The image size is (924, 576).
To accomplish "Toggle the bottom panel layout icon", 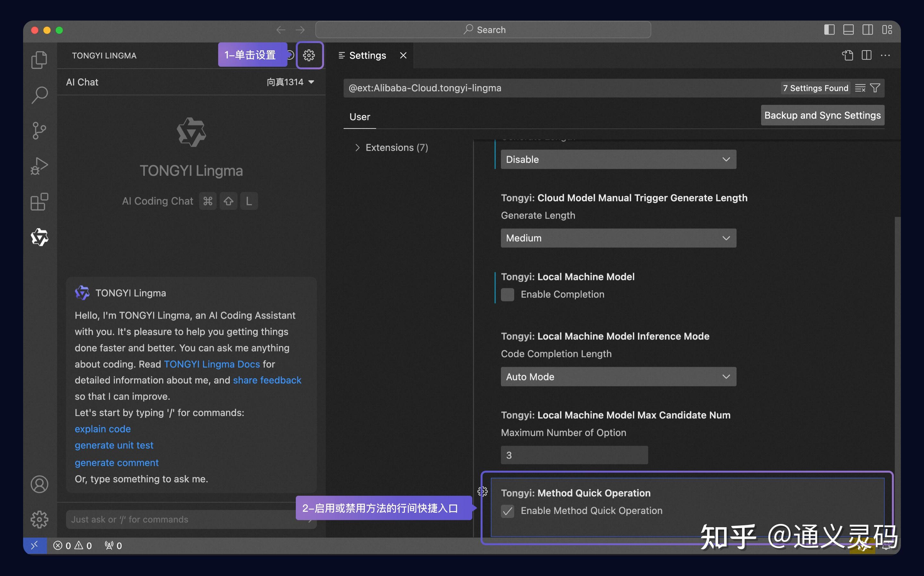I will (x=848, y=30).
